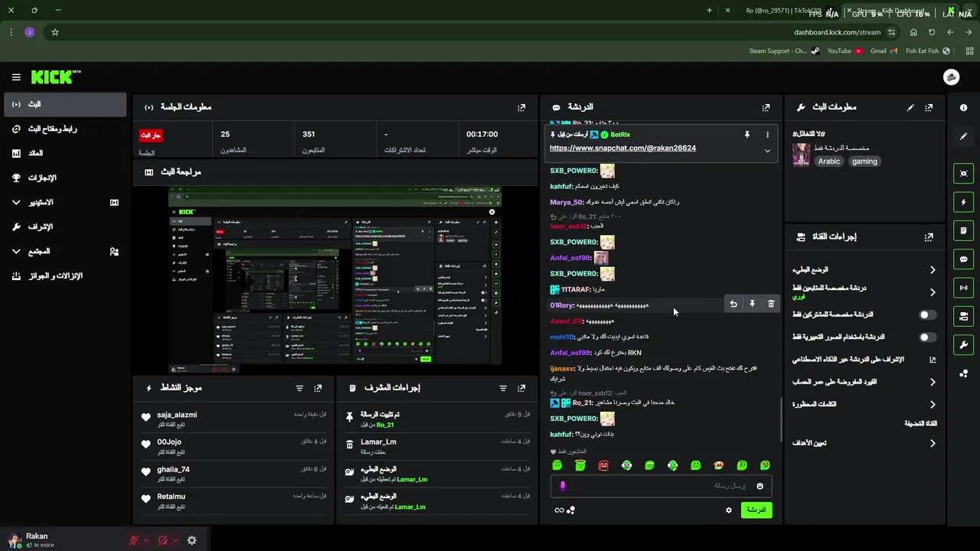Open the hamburger menu beside the Kick logo
980x551 pixels.
[16, 77]
